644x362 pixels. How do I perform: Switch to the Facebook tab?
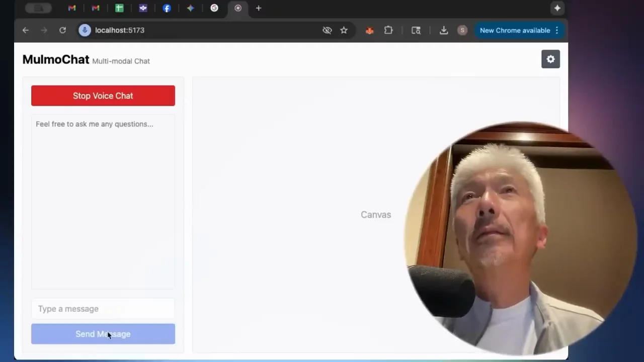click(167, 8)
